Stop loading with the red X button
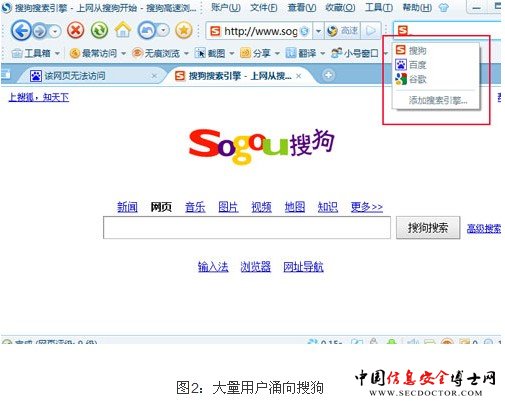505x401 pixels. click(x=76, y=31)
